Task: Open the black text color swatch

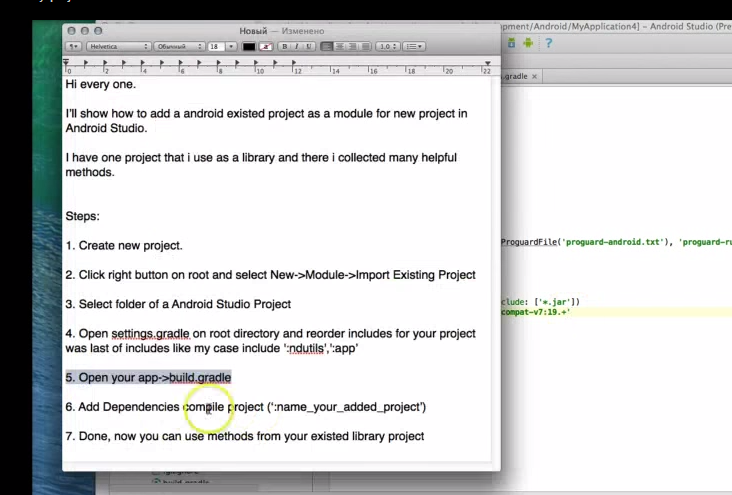Action: coord(249,47)
